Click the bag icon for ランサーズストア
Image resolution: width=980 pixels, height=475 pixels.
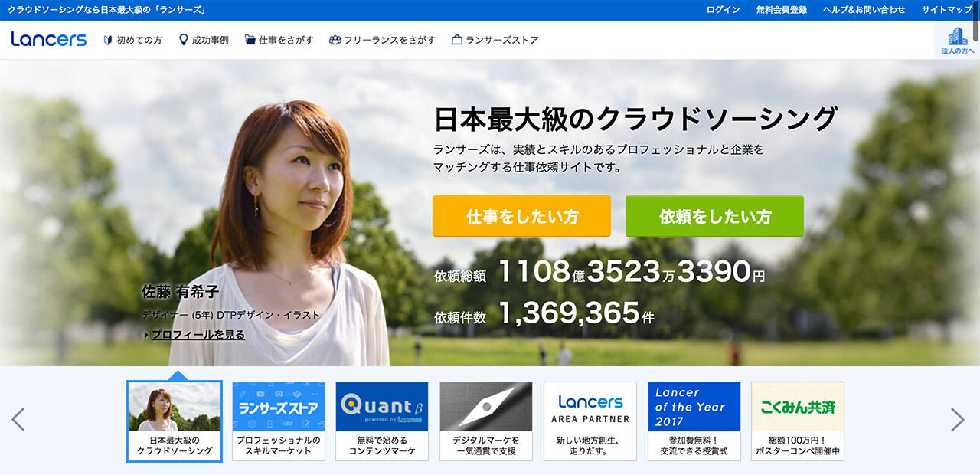[x=457, y=41]
